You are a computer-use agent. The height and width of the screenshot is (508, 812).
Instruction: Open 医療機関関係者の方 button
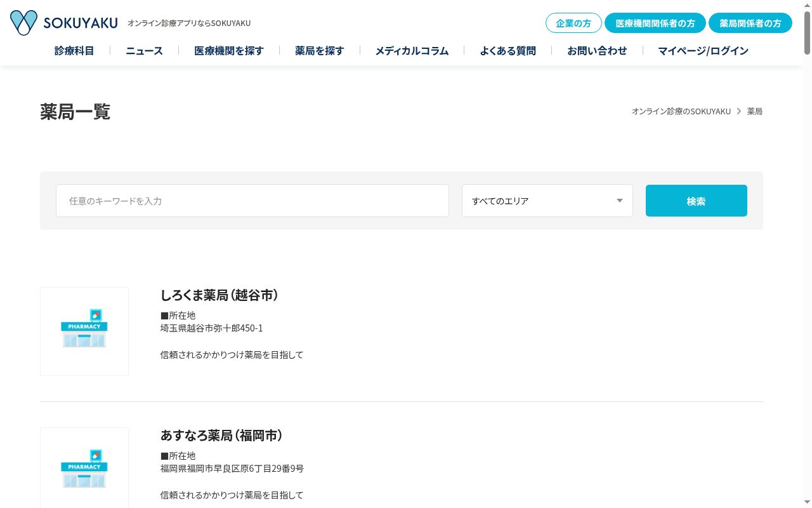pyautogui.click(x=655, y=23)
